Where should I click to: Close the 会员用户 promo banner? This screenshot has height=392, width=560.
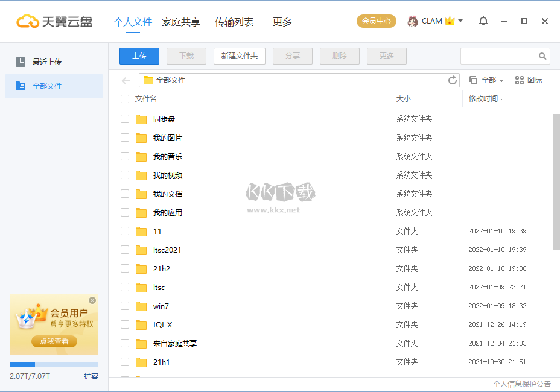pos(92,300)
